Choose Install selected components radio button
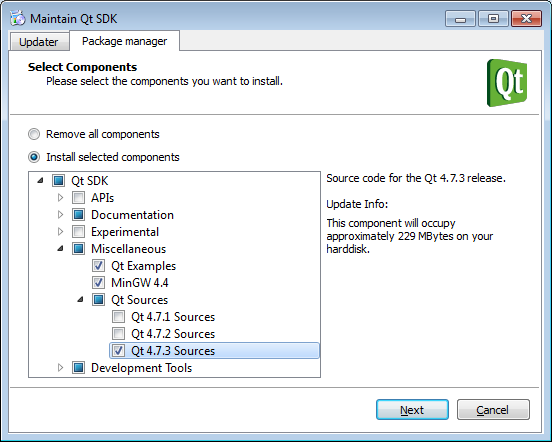 pyautogui.click(x=34, y=157)
